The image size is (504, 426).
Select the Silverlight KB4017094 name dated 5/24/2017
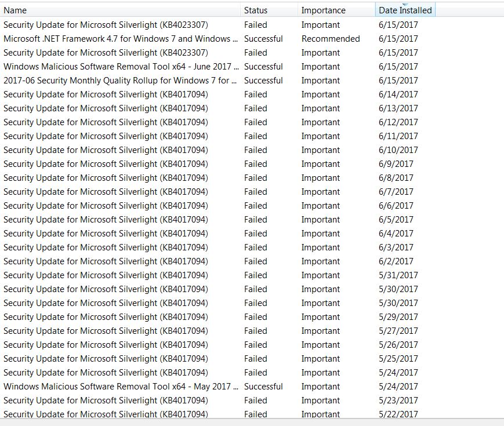106,373
